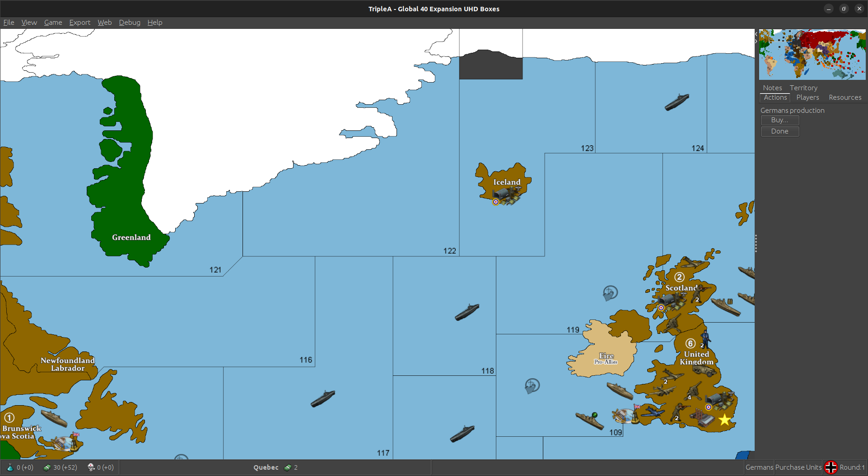
Task: Switch to the Territory tab
Action: click(x=803, y=88)
